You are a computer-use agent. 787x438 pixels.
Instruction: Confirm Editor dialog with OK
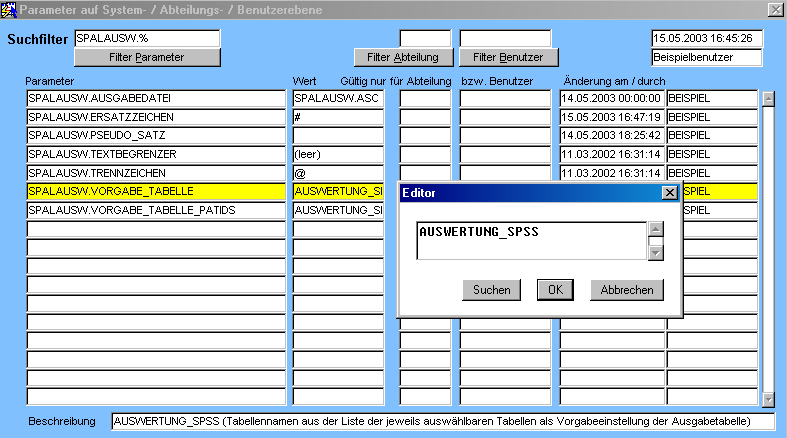tap(554, 290)
